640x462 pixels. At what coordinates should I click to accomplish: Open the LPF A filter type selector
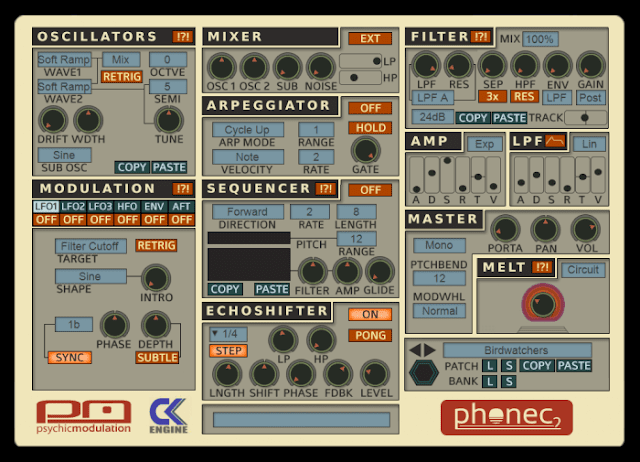[433, 98]
